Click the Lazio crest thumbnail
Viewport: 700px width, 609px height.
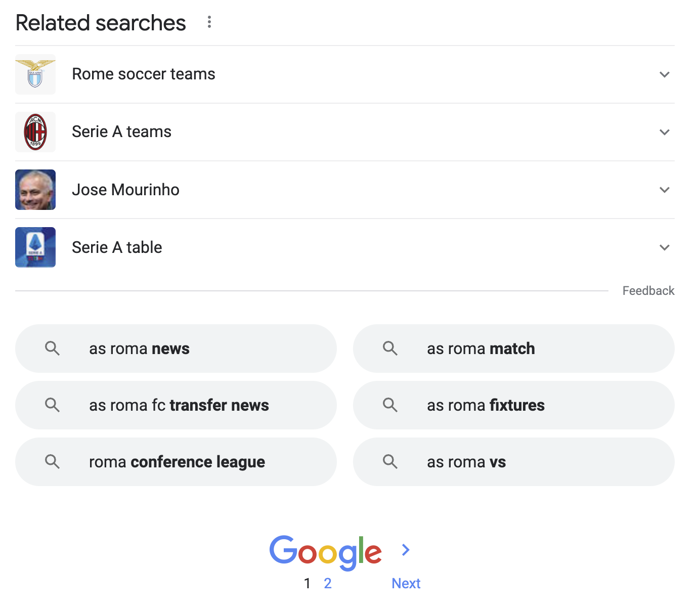tap(35, 74)
